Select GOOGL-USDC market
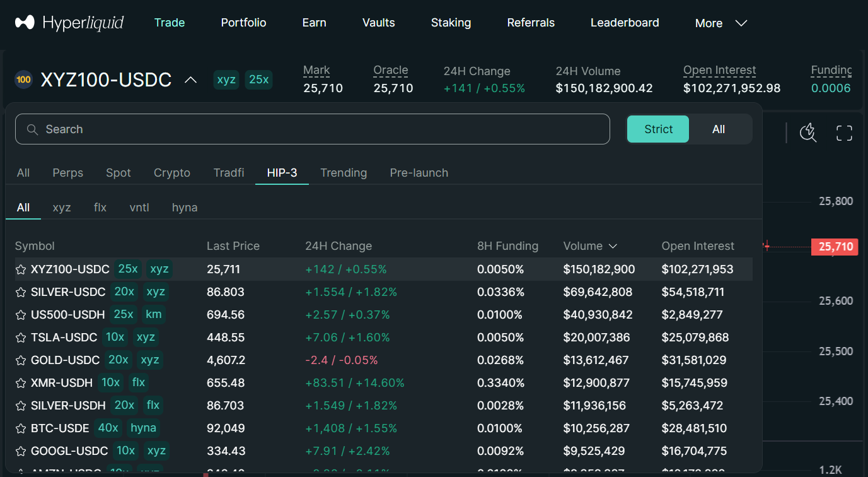 (x=383, y=451)
